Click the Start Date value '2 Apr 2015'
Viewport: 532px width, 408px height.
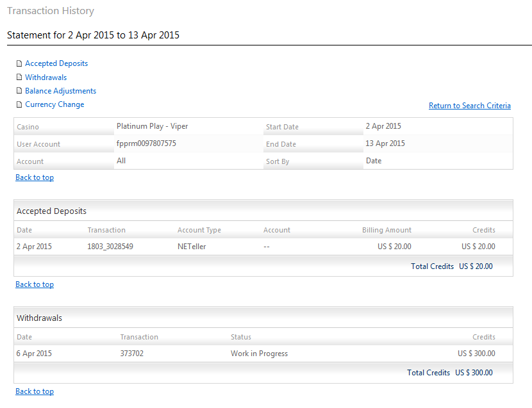tap(383, 126)
